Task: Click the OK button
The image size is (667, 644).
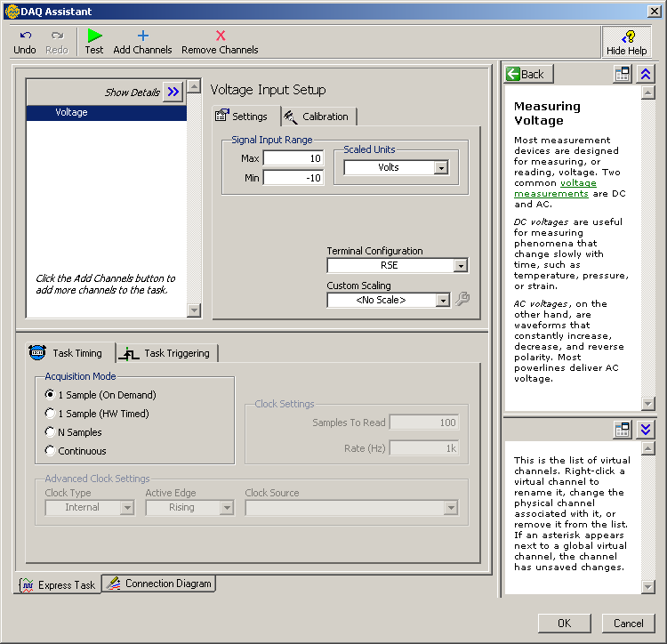Action: pyautogui.click(x=565, y=624)
